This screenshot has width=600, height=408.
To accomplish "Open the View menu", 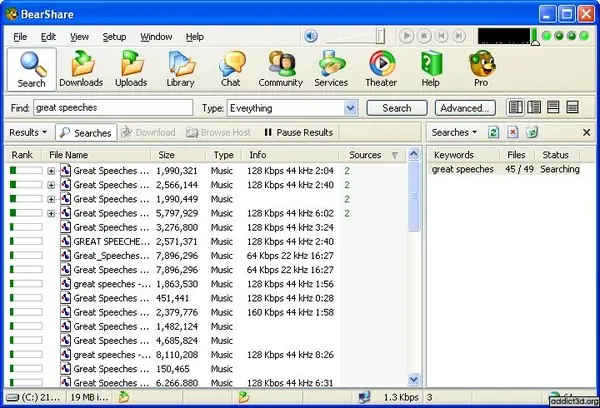I will 79,37.
